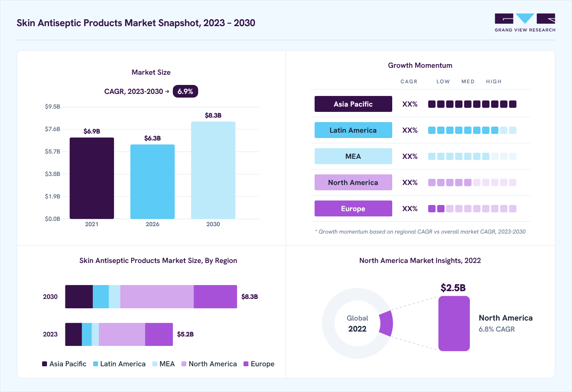
Task: Click the "HIGH" column header
Action: pyautogui.click(x=494, y=82)
